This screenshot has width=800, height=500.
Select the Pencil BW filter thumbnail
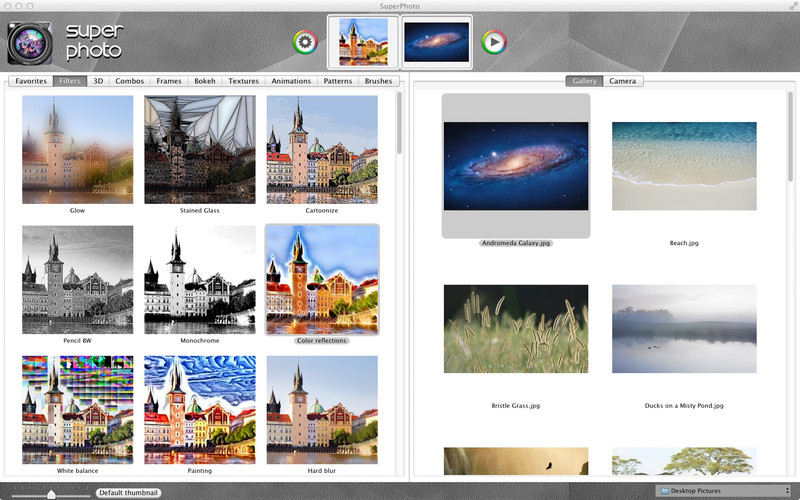78,280
